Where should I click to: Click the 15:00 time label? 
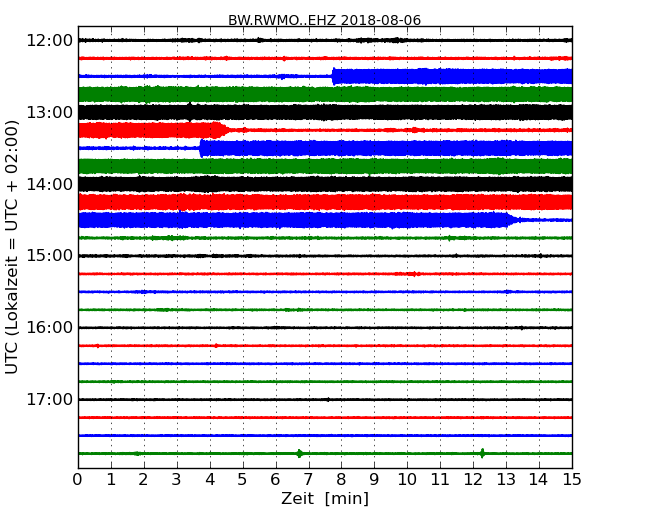49,255
